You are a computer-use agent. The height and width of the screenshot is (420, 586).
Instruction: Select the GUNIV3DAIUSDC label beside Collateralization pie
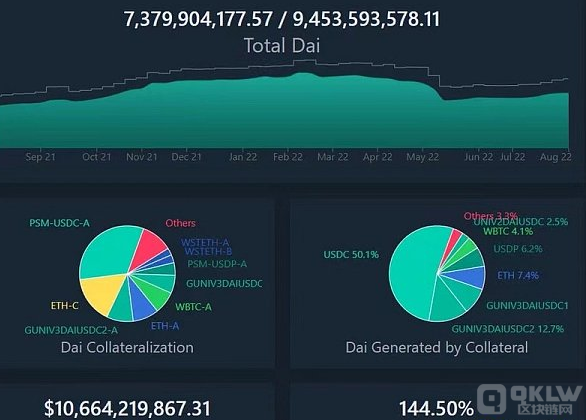click(224, 284)
